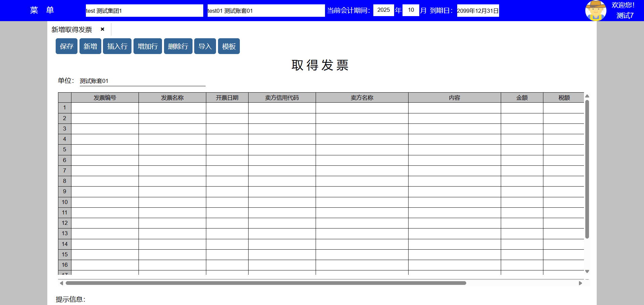Click the user avatar icon
Viewport: 644px width, 305px height.
pyautogui.click(x=595, y=10)
